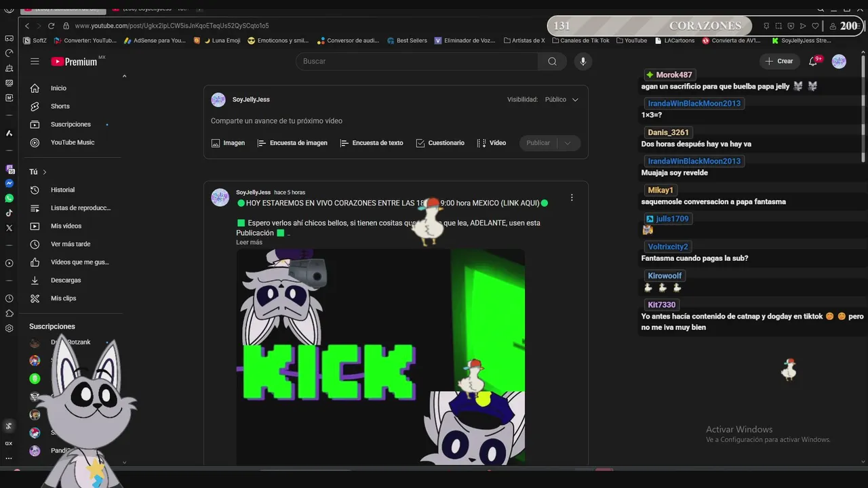This screenshot has width=868, height=488.
Task: Open WhatsApp in Opera sidebar
Action: (x=9, y=199)
